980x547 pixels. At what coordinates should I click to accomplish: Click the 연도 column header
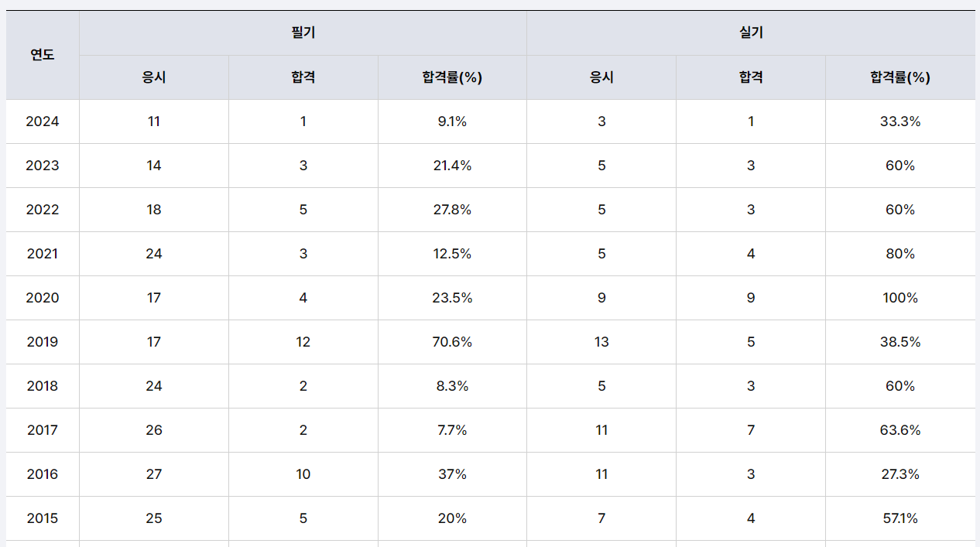[x=43, y=55]
